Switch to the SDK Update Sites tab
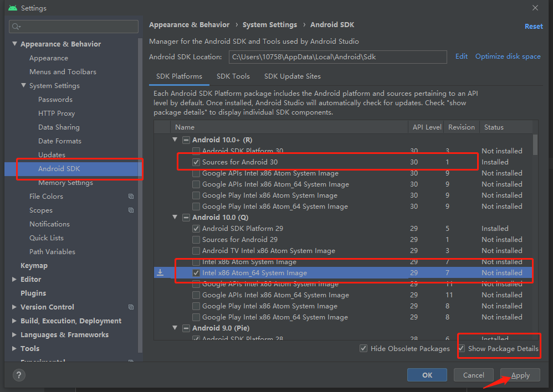The width and height of the screenshot is (553, 392). click(293, 76)
